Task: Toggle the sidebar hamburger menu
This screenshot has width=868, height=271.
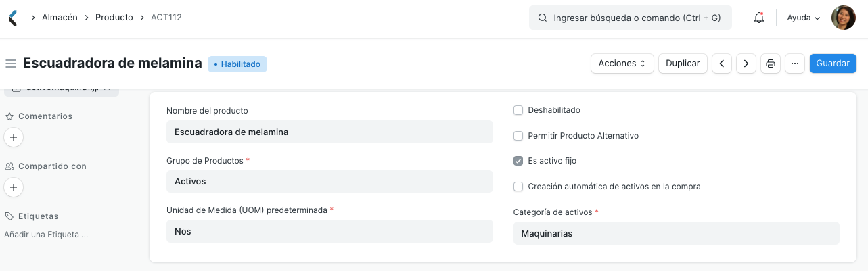Action: pyautogui.click(x=10, y=64)
